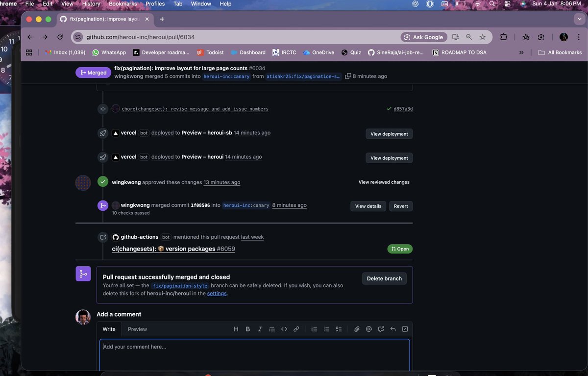Viewport: 588px width, 376px height.
Task: Open commit hash d857a3d
Action: 403,109
